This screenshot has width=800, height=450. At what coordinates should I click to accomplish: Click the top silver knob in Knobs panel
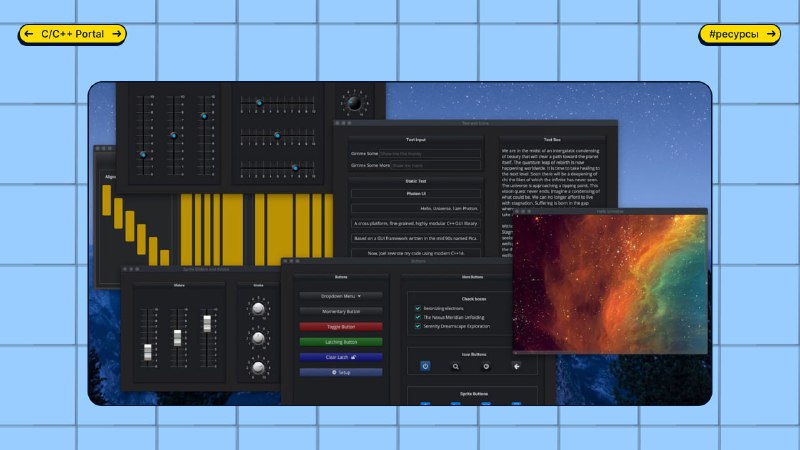click(258, 308)
